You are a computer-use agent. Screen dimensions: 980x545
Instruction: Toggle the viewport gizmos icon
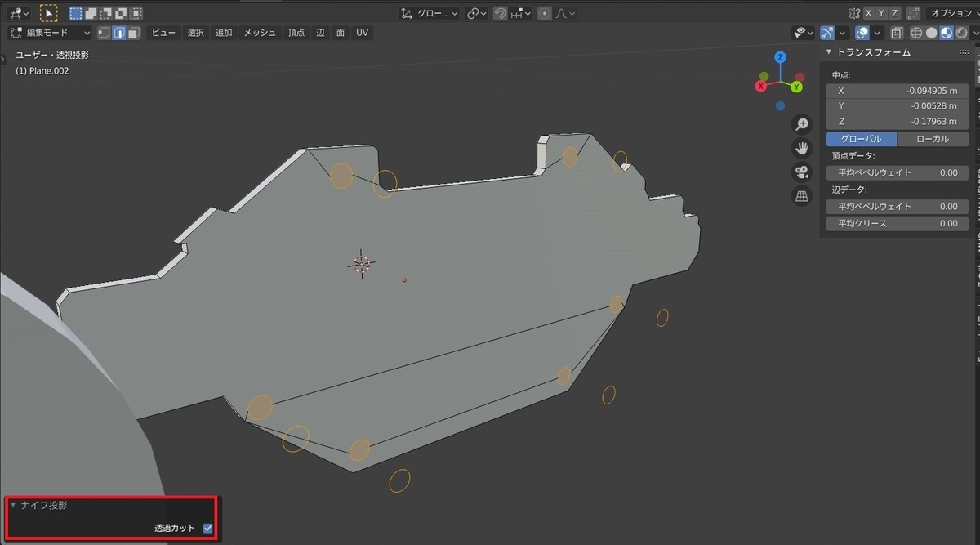pyautogui.click(x=828, y=33)
